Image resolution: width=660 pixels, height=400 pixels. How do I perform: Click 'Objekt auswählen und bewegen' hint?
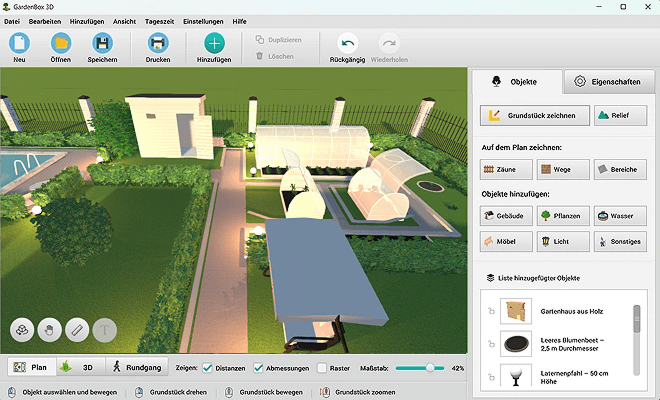[x=69, y=392]
